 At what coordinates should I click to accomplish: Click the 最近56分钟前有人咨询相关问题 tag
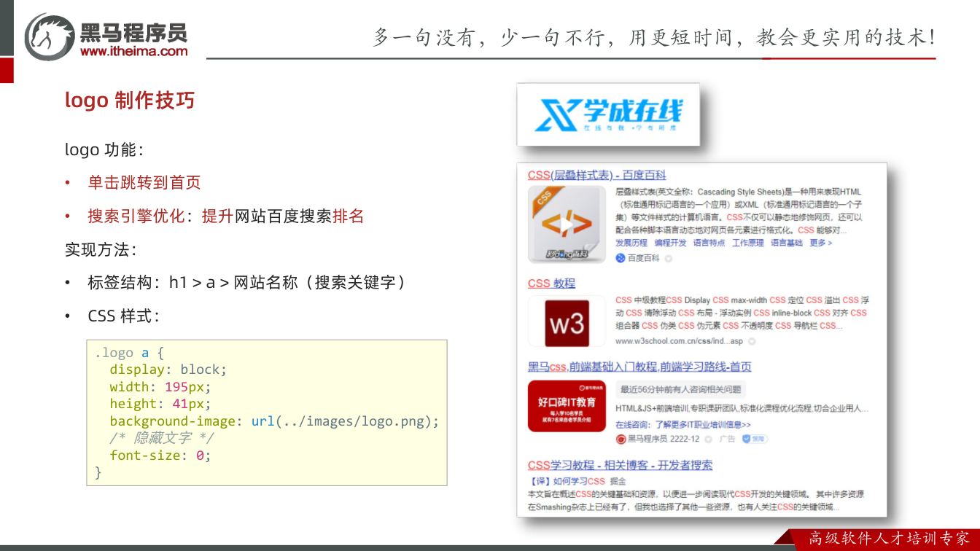tap(681, 389)
